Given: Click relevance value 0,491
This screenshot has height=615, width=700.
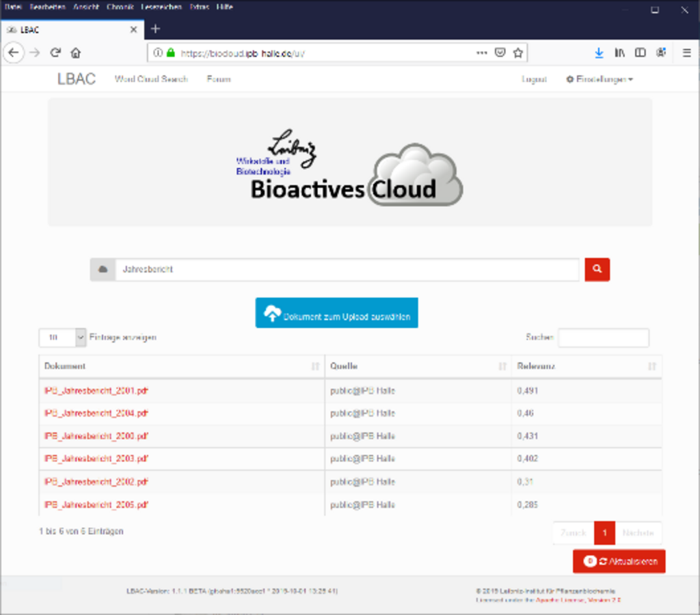Looking at the screenshot, I should (x=528, y=391).
